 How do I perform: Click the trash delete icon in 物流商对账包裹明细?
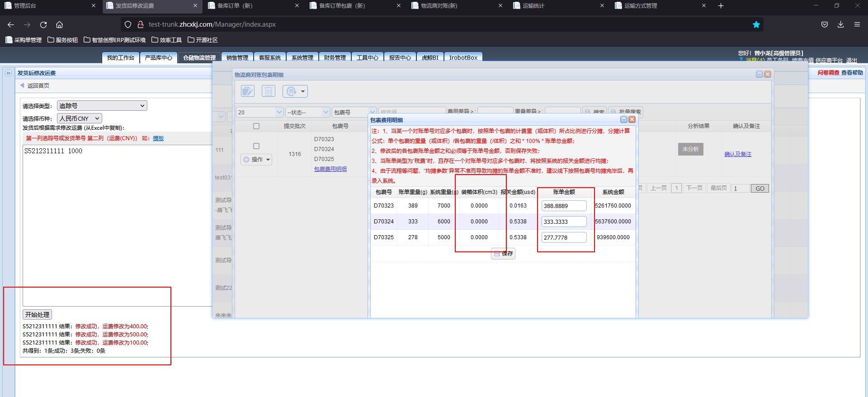[269, 91]
